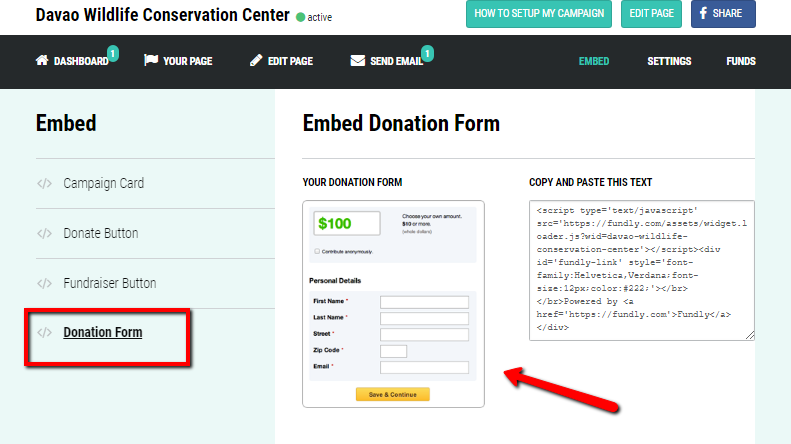Click the First Name input field

pyautogui.click(x=424, y=302)
